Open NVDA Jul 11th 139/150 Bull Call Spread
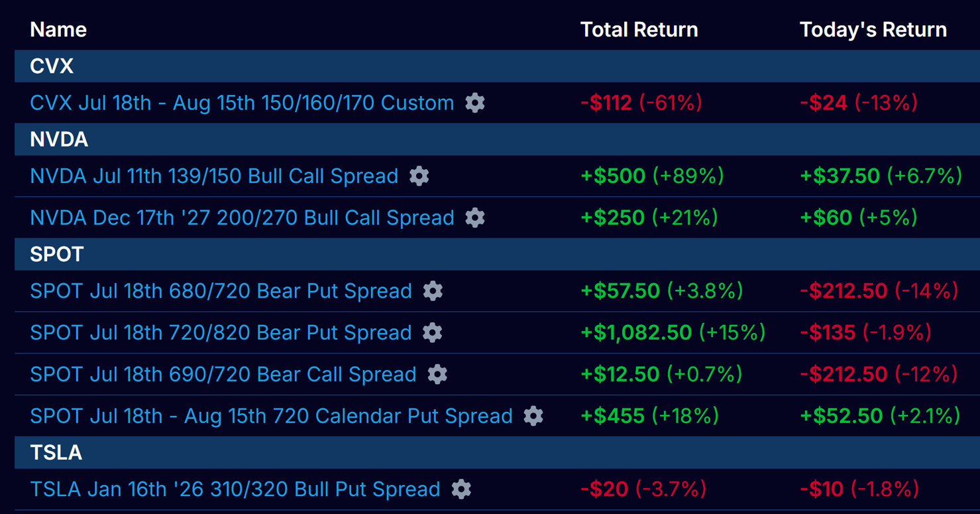Screen dimensions: 980x514 click(x=214, y=176)
